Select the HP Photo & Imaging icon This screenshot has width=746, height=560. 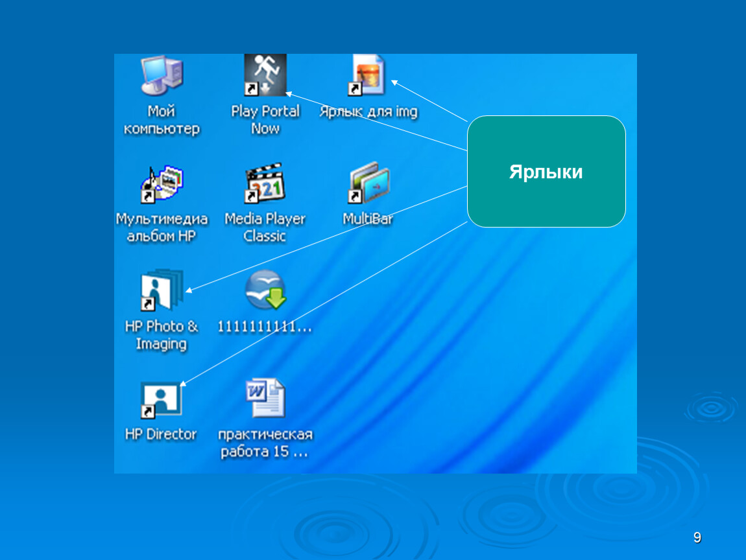[162, 290]
